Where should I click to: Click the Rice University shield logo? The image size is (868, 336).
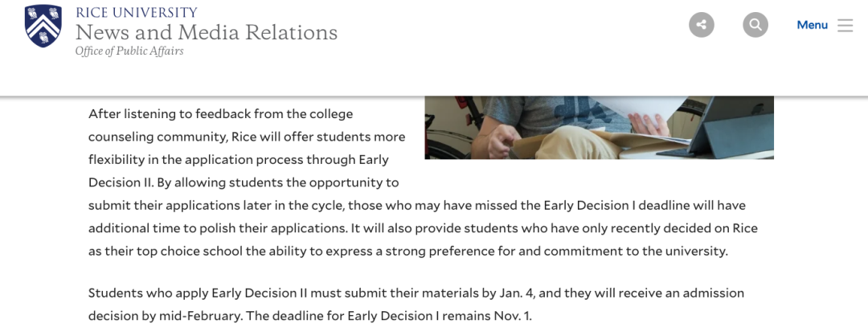pyautogui.click(x=43, y=26)
